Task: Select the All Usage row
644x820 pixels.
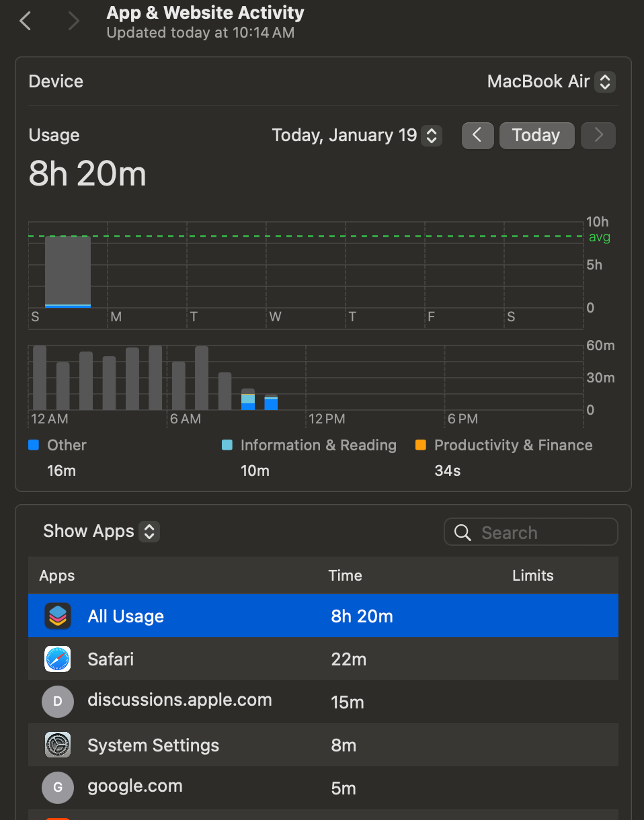Action: tap(323, 616)
